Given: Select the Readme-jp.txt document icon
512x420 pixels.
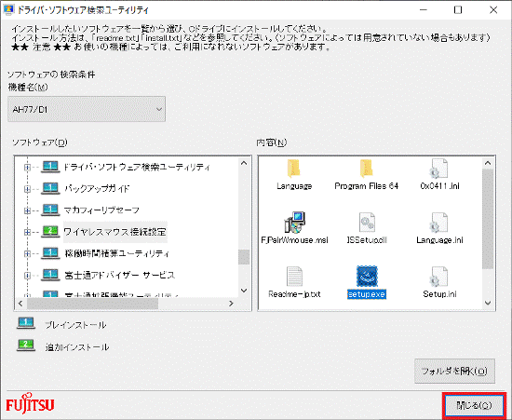Looking at the screenshot, I should click(x=294, y=277).
